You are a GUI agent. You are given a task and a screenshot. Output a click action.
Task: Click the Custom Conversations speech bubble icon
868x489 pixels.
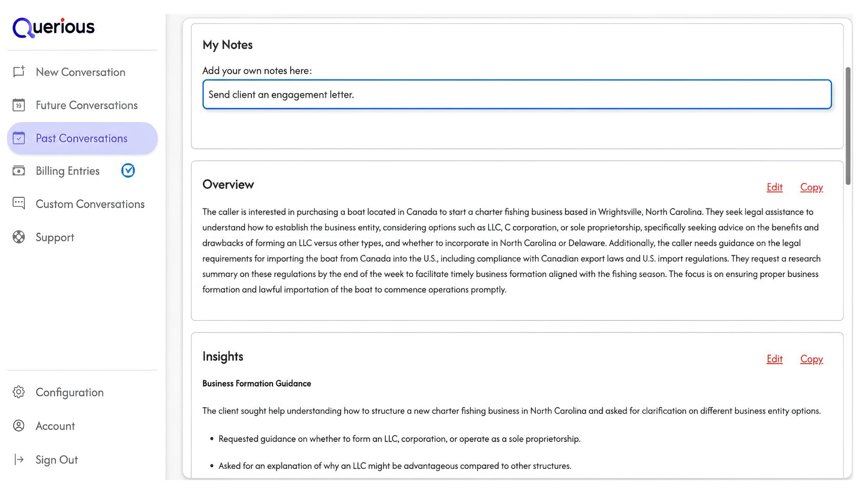(19, 204)
